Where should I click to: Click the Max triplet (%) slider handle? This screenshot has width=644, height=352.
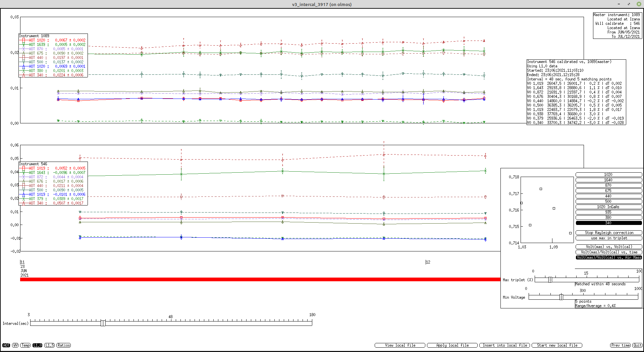550,280
